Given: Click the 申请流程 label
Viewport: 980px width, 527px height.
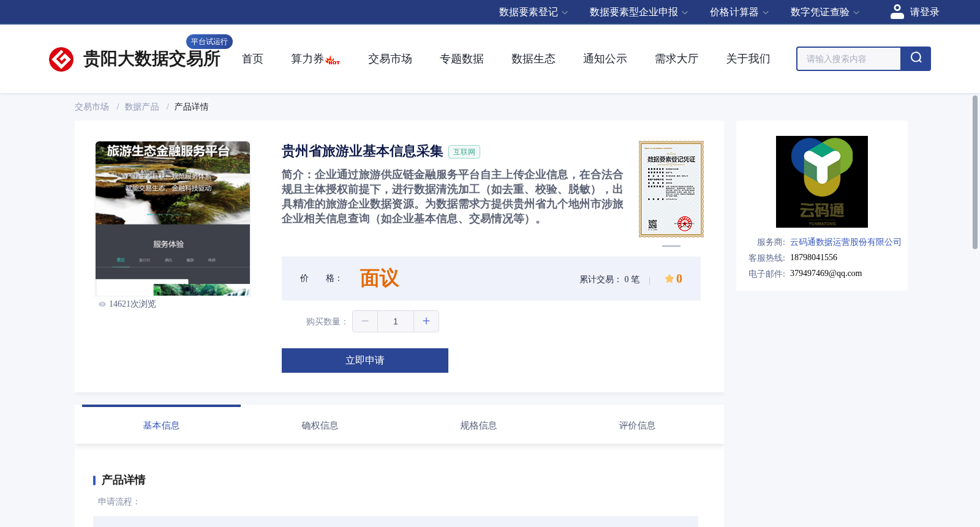Looking at the screenshot, I should (x=119, y=502).
